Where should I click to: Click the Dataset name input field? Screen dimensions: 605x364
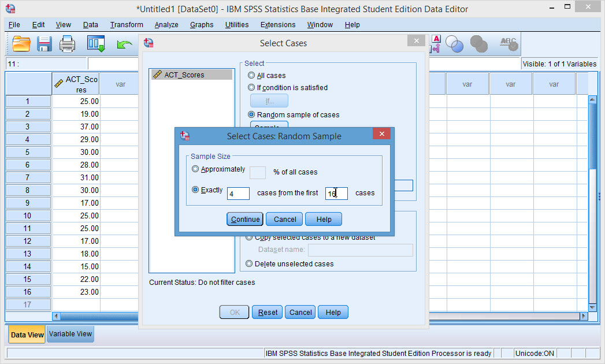pos(361,250)
